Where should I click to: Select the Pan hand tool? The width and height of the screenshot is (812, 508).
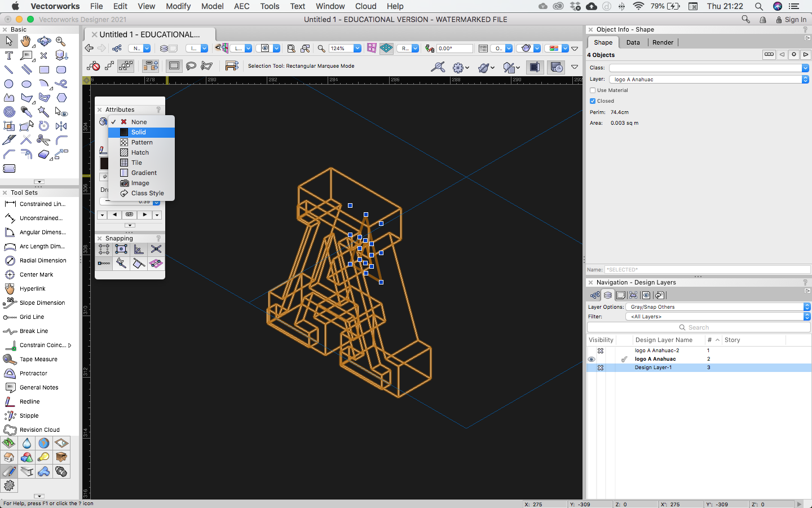pyautogui.click(x=26, y=41)
